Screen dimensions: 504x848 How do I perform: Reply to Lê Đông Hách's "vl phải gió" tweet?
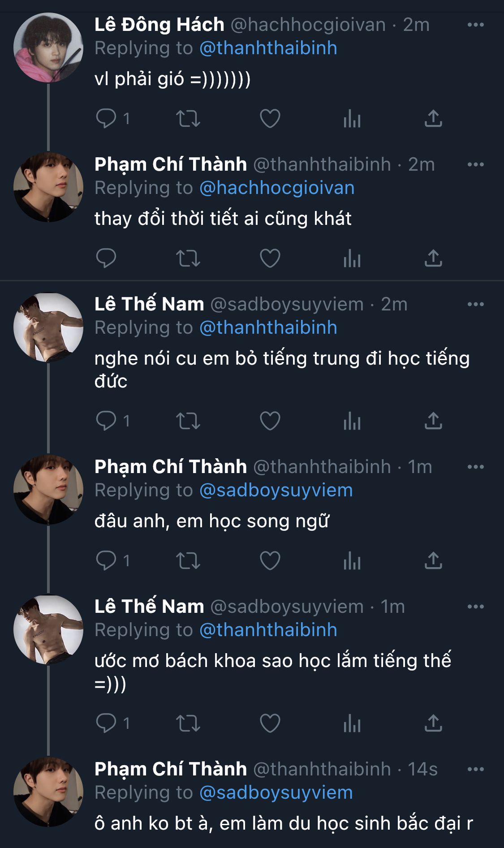click(106, 119)
